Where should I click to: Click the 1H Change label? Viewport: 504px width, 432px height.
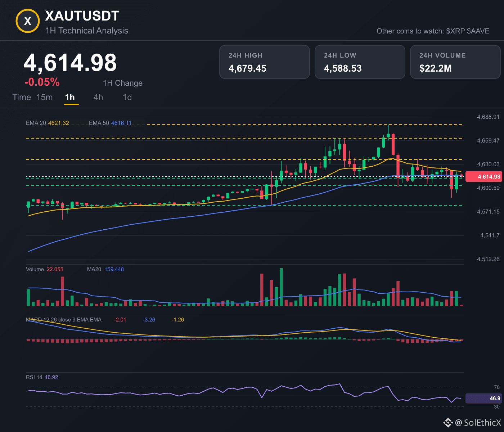(x=123, y=83)
